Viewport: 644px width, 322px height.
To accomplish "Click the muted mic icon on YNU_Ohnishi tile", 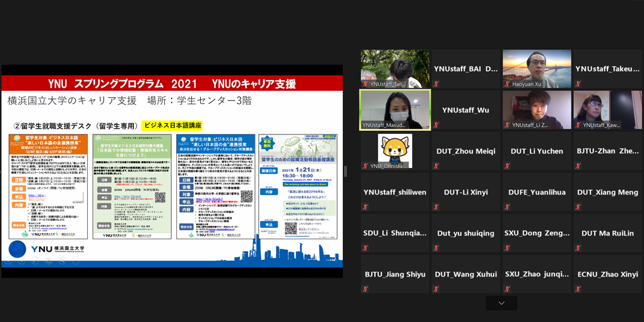I will (365, 166).
